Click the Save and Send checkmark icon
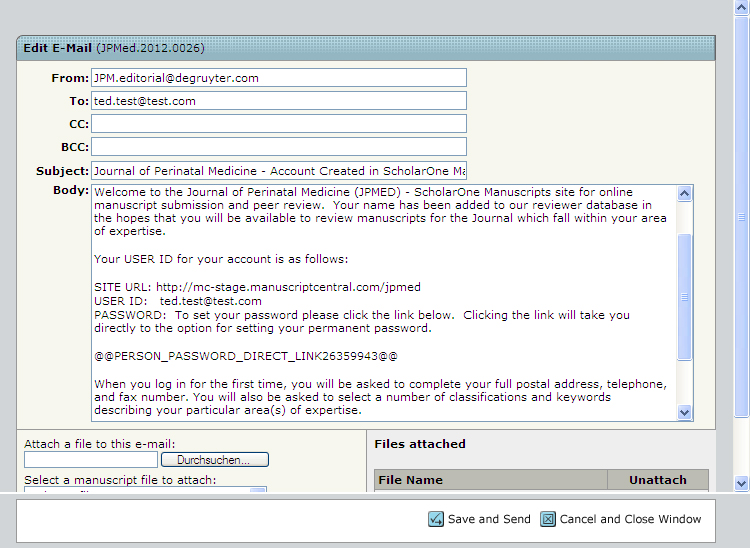Viewport: 750px width, 548px height. [x=436, y=519]
